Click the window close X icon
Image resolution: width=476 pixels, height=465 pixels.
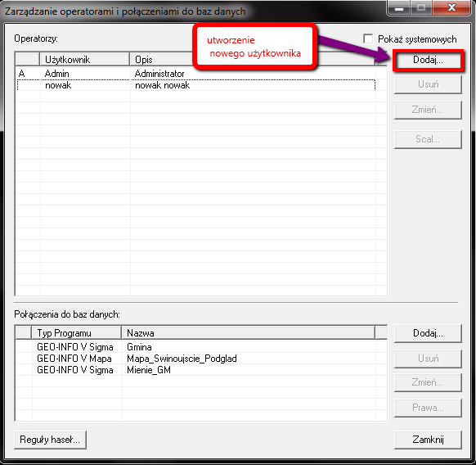(452, 7)
